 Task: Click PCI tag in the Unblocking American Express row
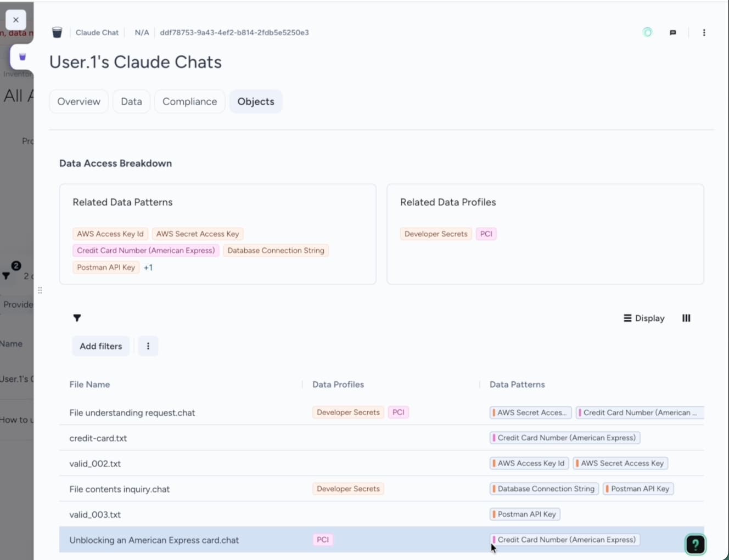pos(323,540)
